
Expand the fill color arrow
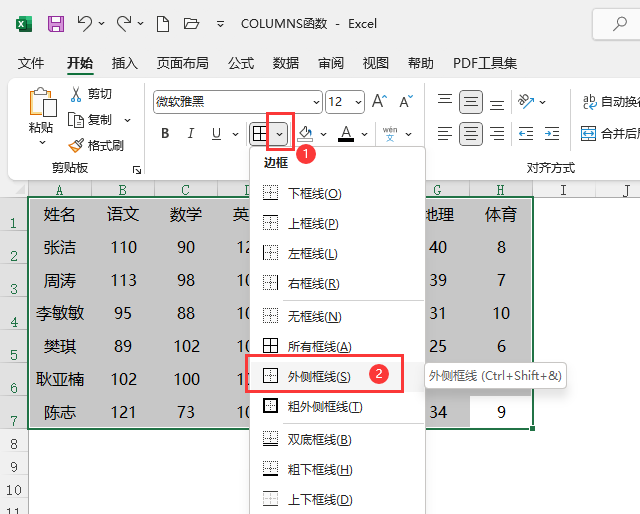[x=323, y=134]
